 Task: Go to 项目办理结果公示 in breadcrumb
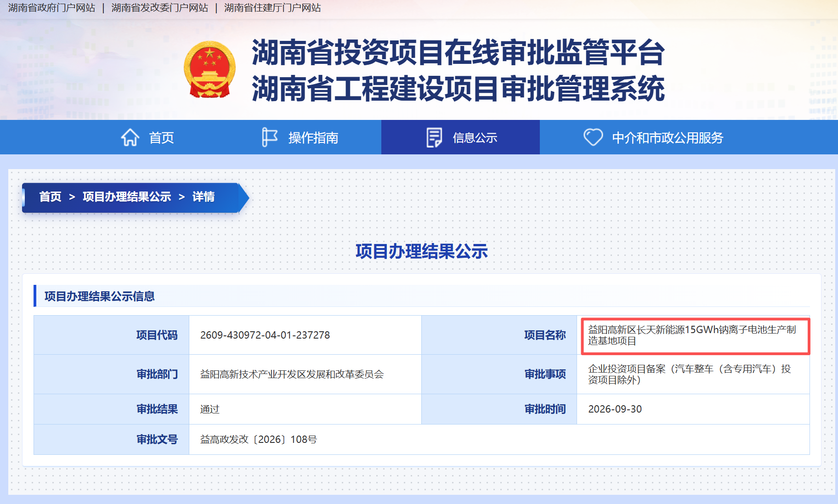(x=127, y=197)
